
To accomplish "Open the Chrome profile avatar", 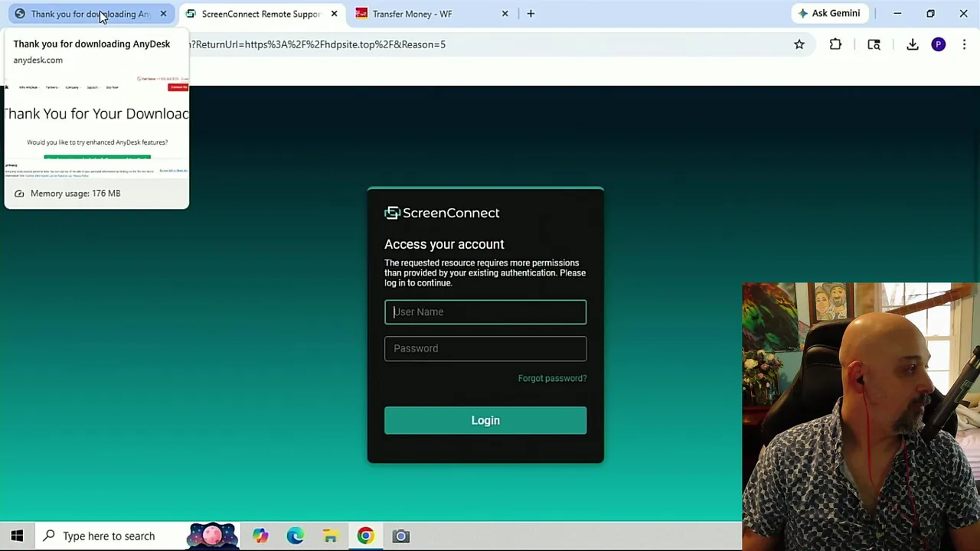I will [x=939, y=44].
